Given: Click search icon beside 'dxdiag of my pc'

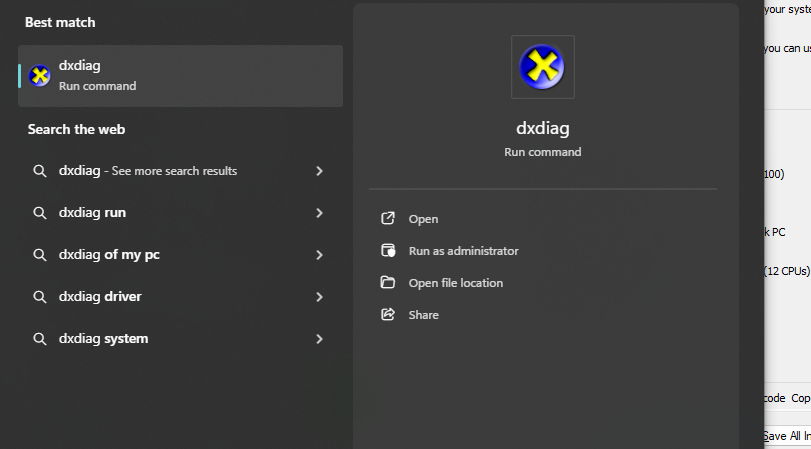Looking at the screenshot, I should 40,255.
